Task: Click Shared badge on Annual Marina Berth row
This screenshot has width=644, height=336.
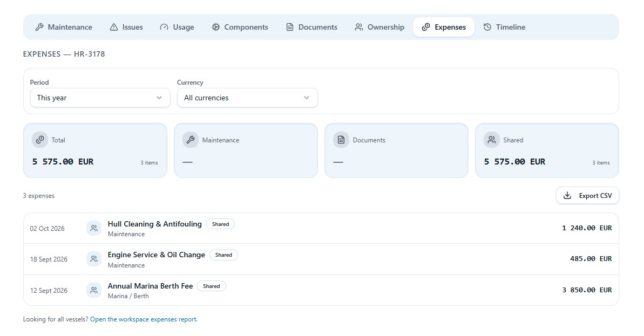Action: point(212,286)
